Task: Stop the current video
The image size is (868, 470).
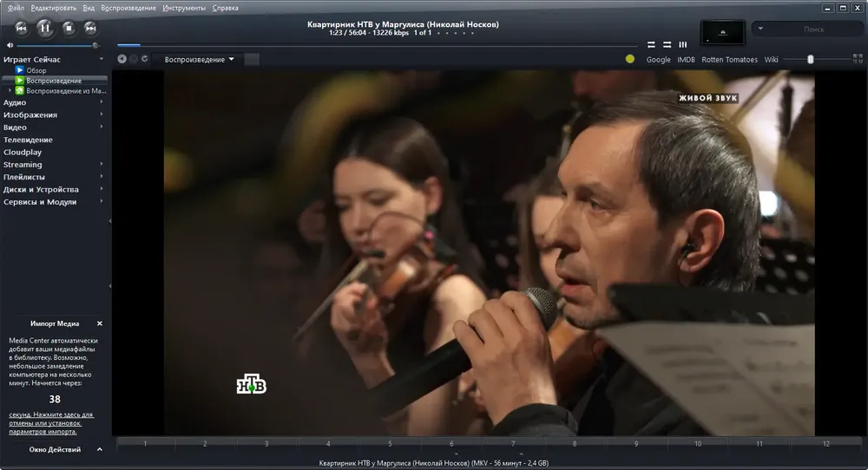Action: point(69,28)
